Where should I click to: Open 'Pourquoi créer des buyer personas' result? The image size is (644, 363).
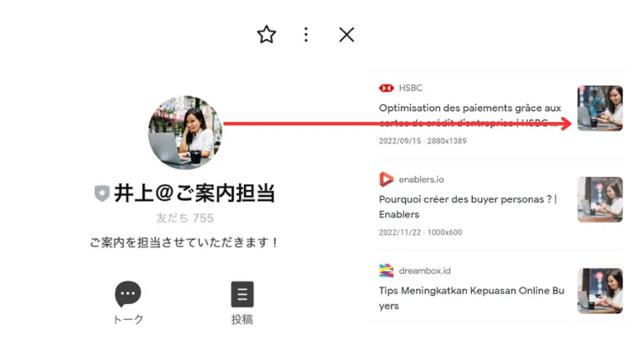[467, 206]
